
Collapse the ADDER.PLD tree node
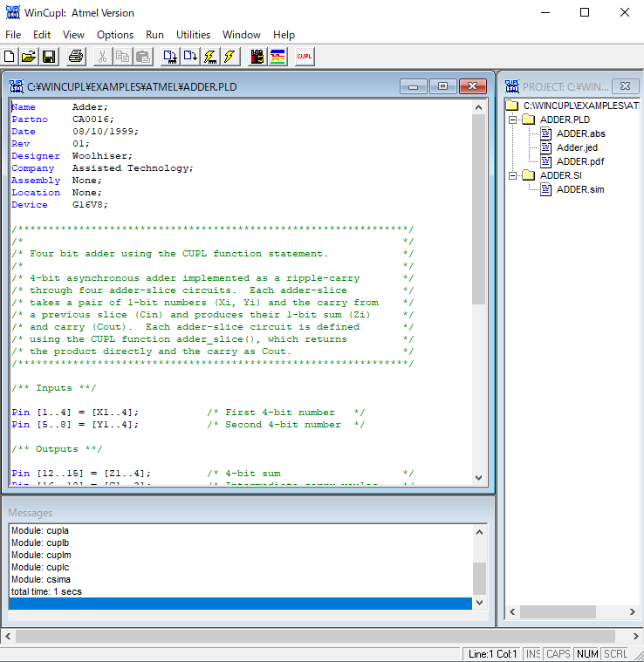[513, 119]
